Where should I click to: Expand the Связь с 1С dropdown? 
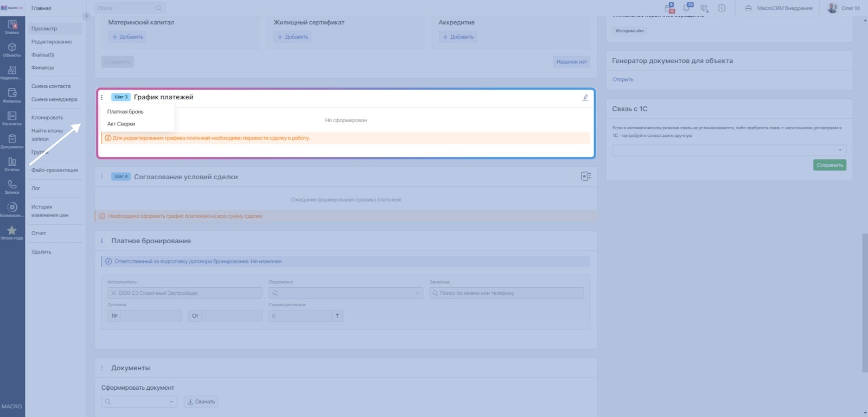[729, 150]
